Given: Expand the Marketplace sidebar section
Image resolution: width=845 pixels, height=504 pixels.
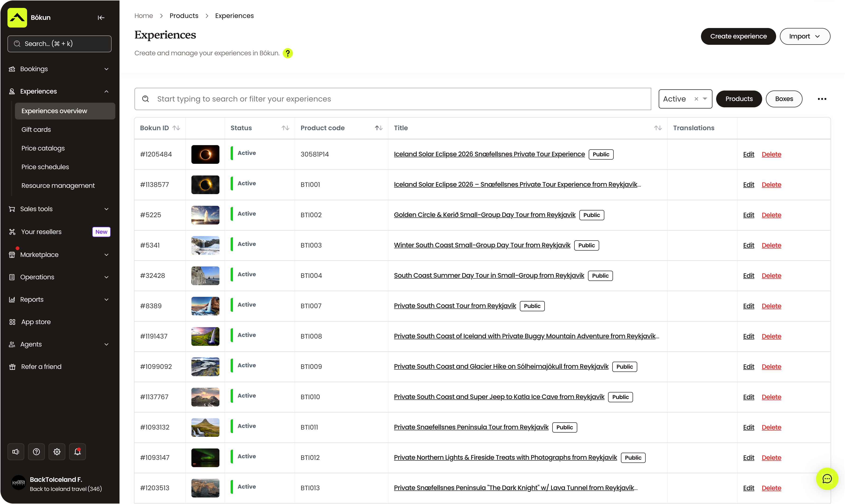Looking at the screenshot, I should (x=59, y=254).
